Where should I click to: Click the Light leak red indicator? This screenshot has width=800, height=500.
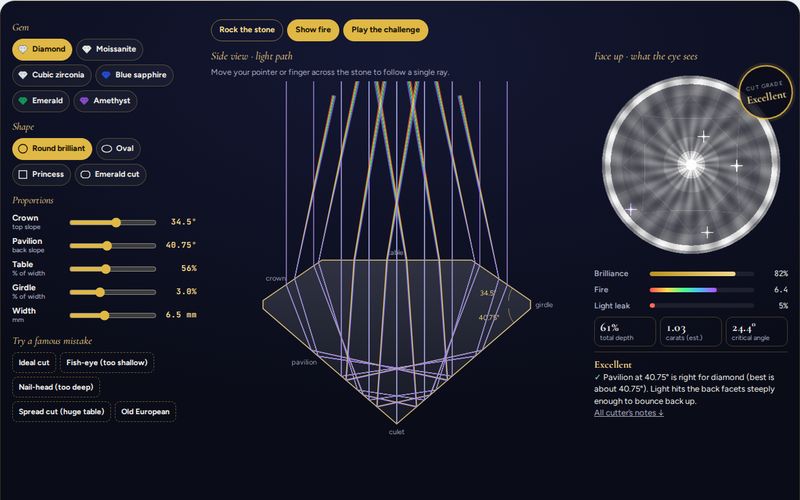pyautogui.click(x=652, y=306)
